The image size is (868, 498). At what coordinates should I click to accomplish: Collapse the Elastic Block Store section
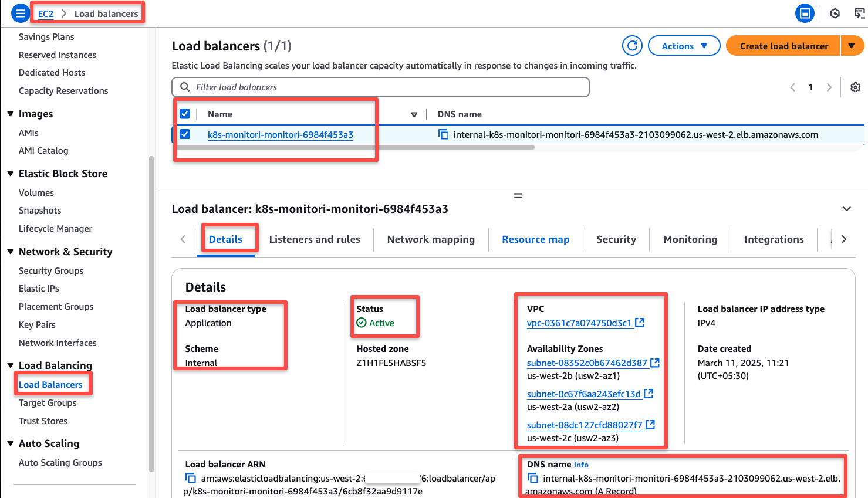(11, 174)
